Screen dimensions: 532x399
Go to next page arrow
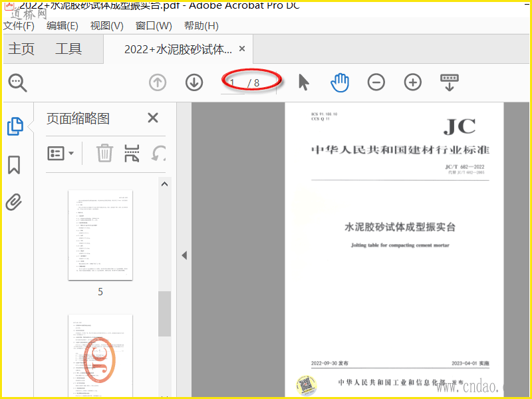194,82
